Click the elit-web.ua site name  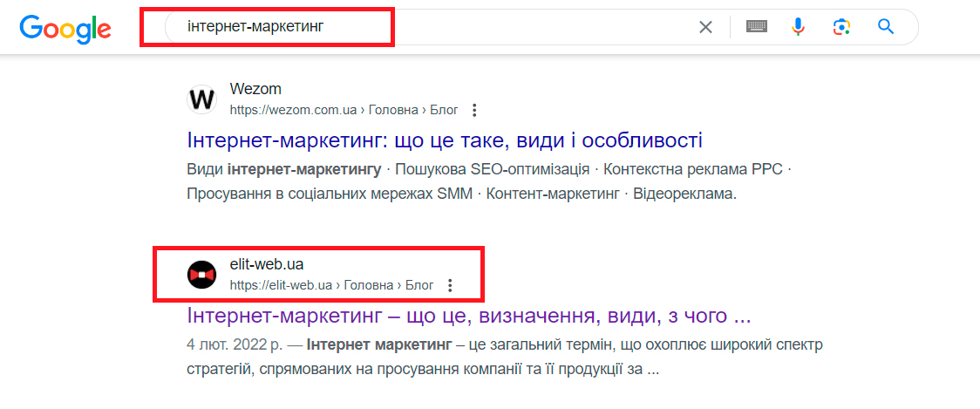pyautogui.click(x=266, y=264)
